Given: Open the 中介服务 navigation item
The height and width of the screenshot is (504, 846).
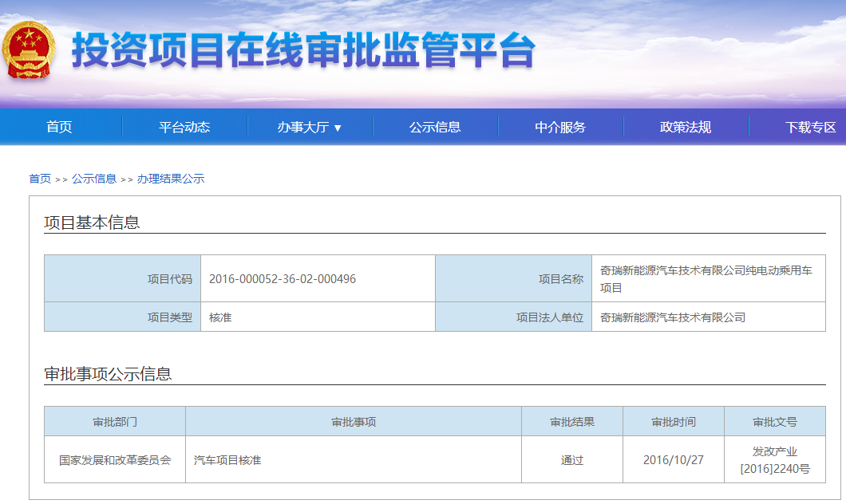Looking at the screenshot, I should [560, 126].
